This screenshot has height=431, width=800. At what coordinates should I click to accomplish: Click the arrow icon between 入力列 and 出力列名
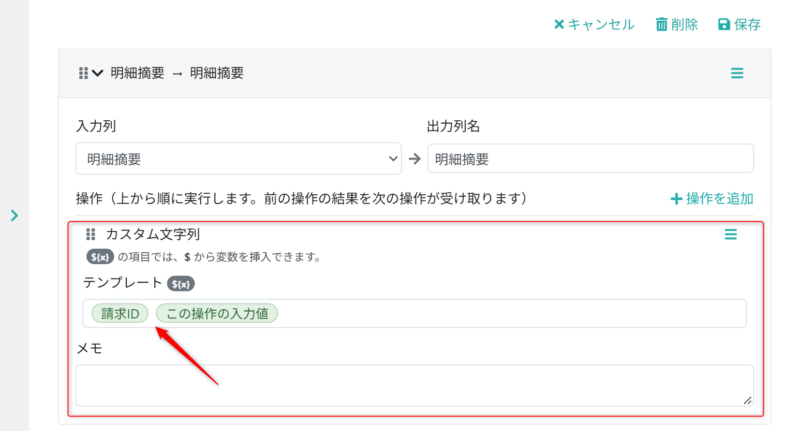tap(414, 159)
